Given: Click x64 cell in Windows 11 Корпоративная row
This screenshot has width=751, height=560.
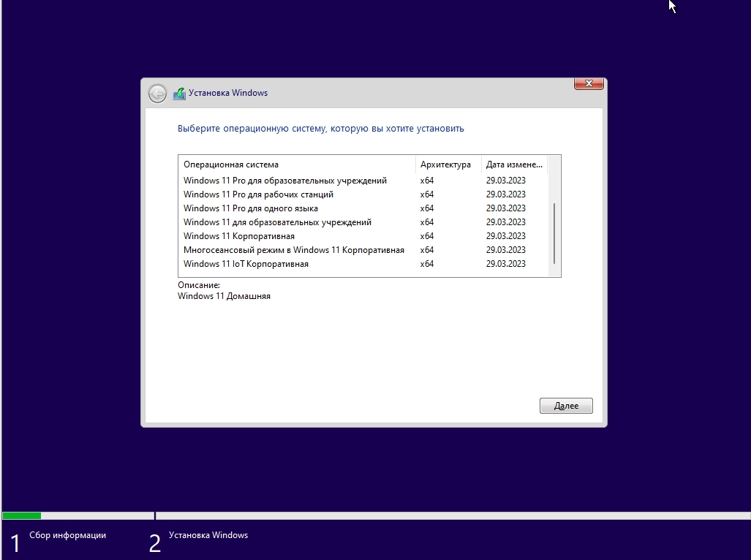Looking at the screenshot, I should coord(427,236).
